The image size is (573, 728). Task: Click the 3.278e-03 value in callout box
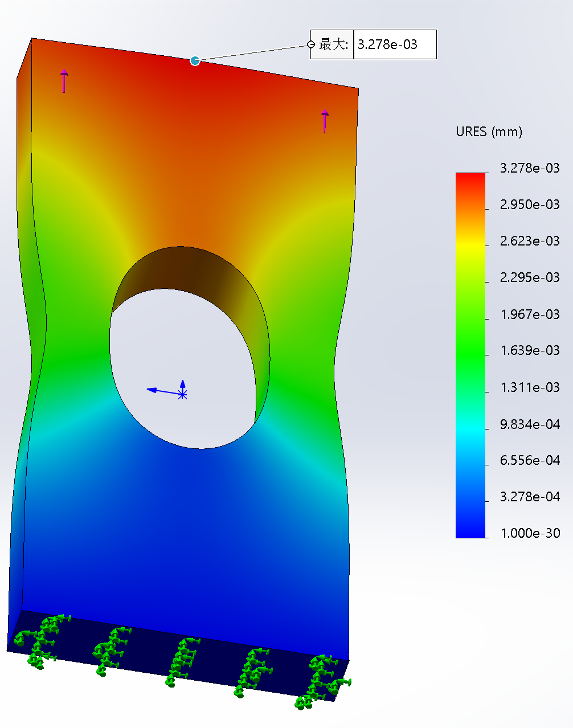(x=388, y=44)
